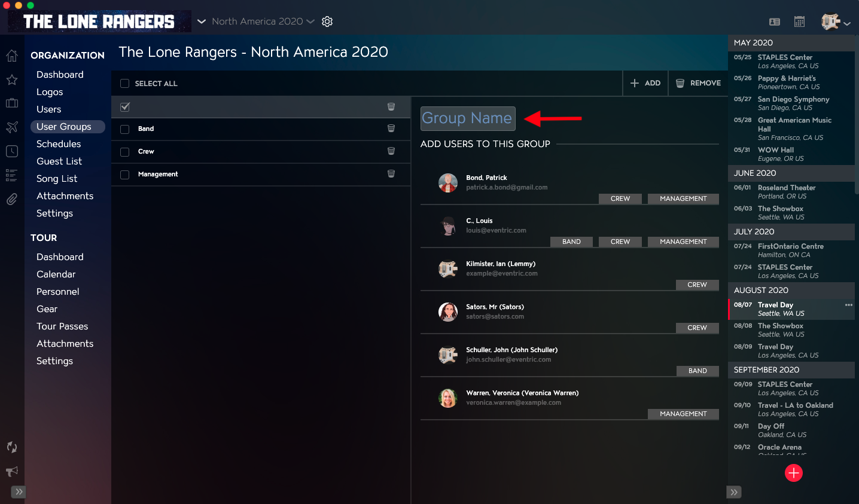
Task: Open the megaphone announcements icon
Action: (x=12, y=471)
